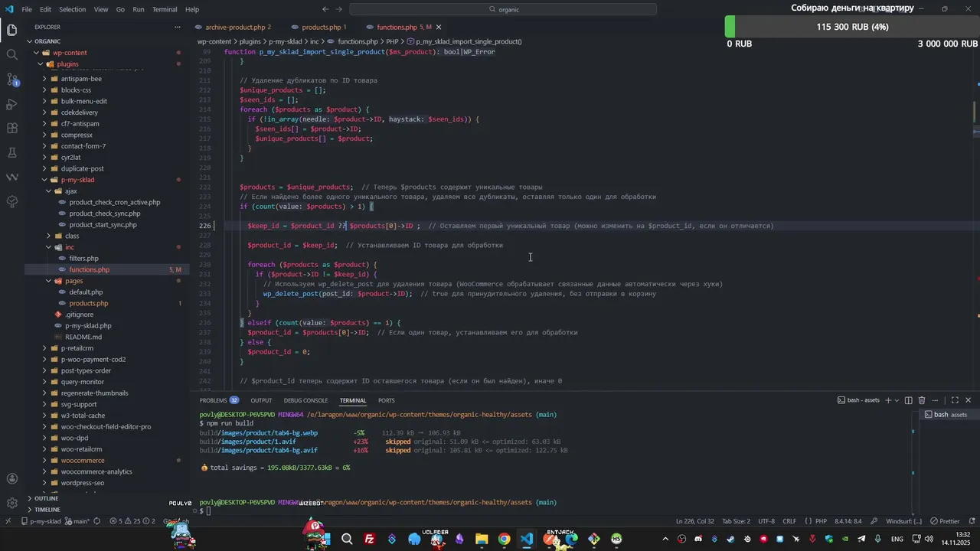The image size is (980, 551).
Task: Change UTF-8 encoding in status bar
Action: click(766, 521)
